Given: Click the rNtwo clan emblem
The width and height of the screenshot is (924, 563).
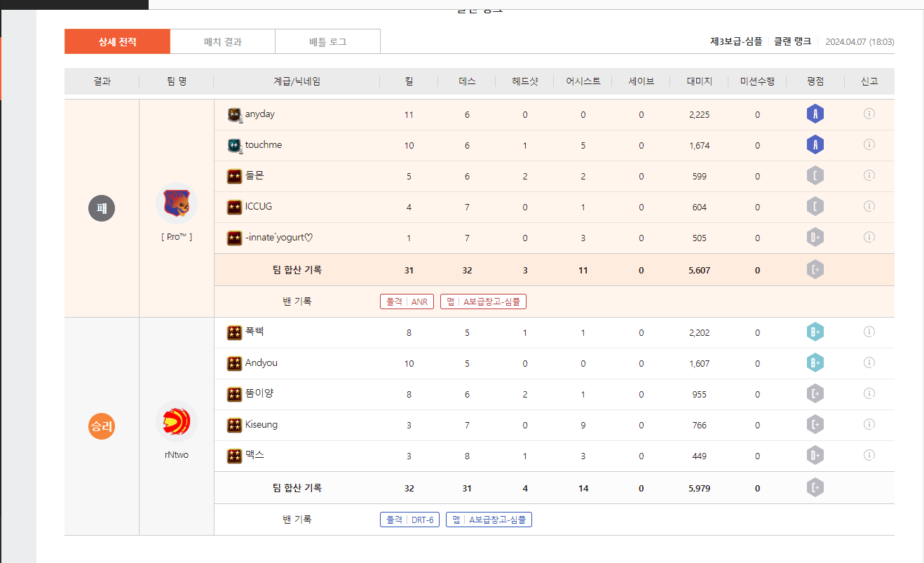Looking at the screenshot, I should (x=176, y=421).
